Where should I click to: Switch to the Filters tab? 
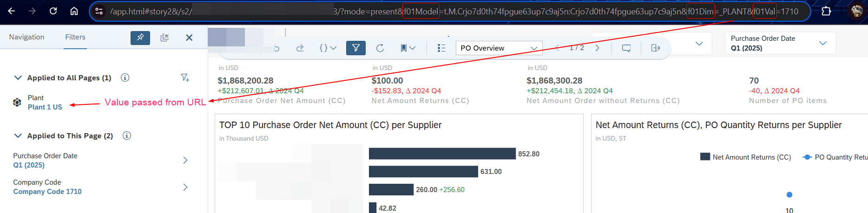(x=75, y=37)
